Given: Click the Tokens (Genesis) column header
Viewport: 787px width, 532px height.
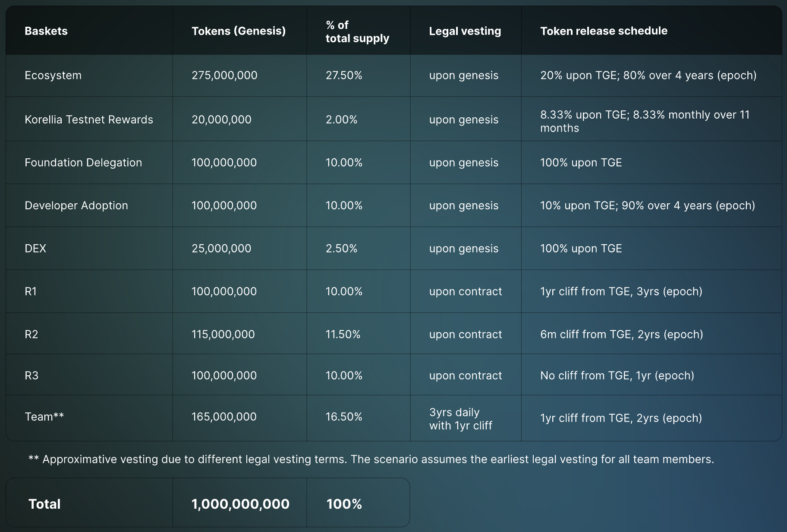Looking at the screenshot, I should (239, 31).
